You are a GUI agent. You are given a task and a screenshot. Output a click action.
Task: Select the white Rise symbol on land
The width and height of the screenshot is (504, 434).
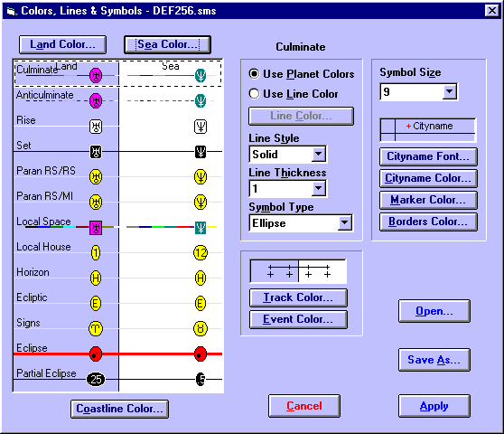click(x=96, y=127)
